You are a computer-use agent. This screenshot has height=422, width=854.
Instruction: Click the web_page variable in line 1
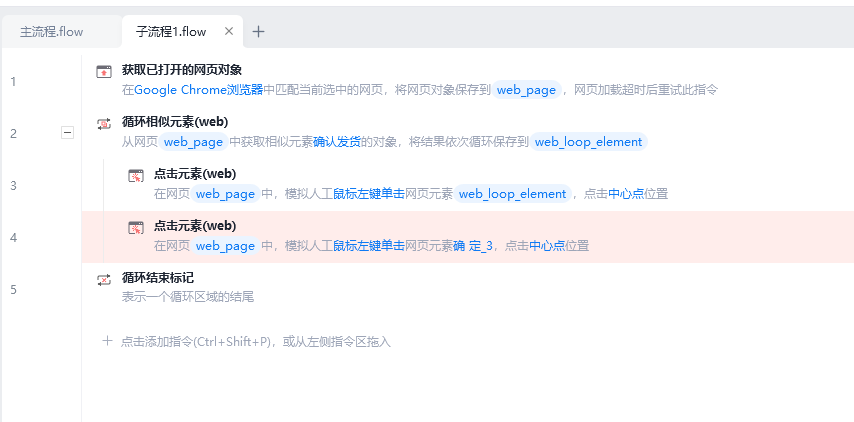coord(526,90)
